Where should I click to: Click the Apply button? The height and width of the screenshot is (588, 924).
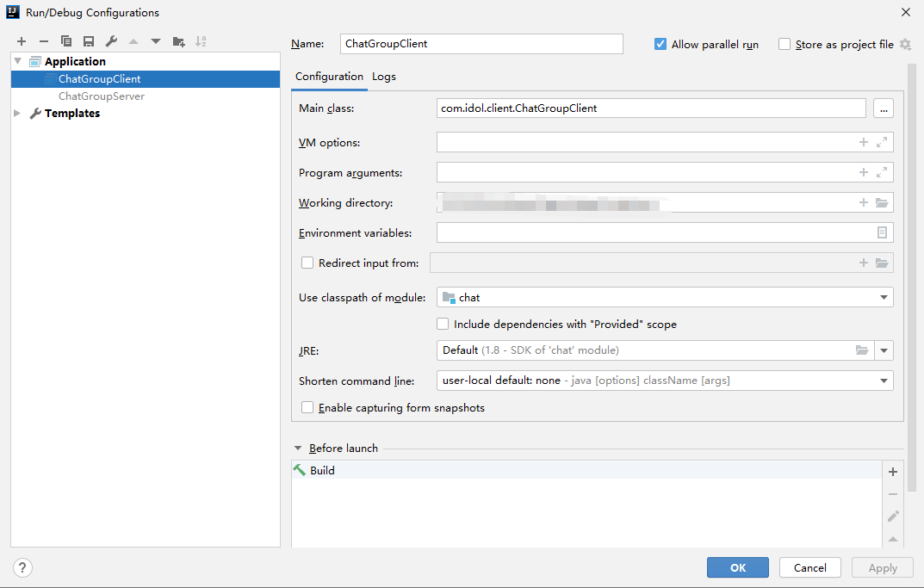(x=882, y=568)
